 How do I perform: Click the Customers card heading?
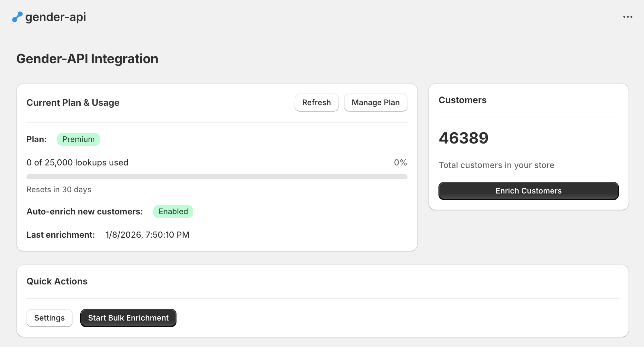pyautogui.click(x=462, y=100)
